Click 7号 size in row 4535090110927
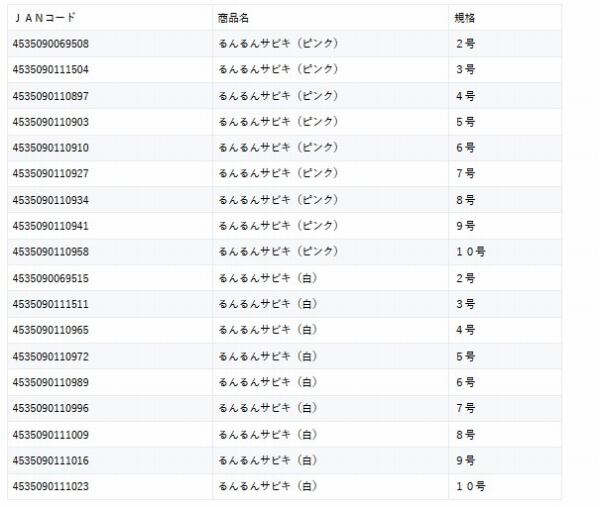The width and height of the screenshot is (600, 507). pos(465,174)
